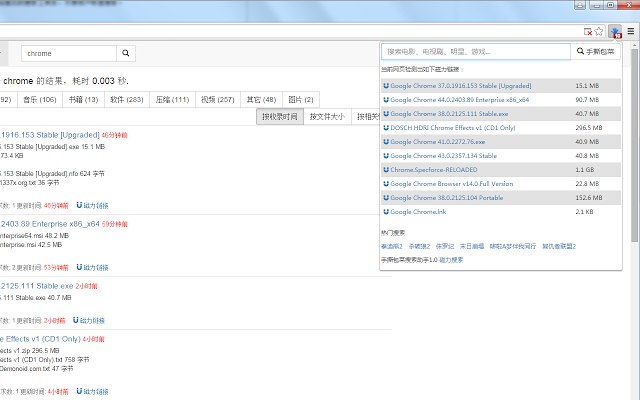This screenshot has width=640, height=400.
Task: Open Google Chrome 38.0.2125.104 Portable link
Action: pyautogui.click(x=447, y=198)
